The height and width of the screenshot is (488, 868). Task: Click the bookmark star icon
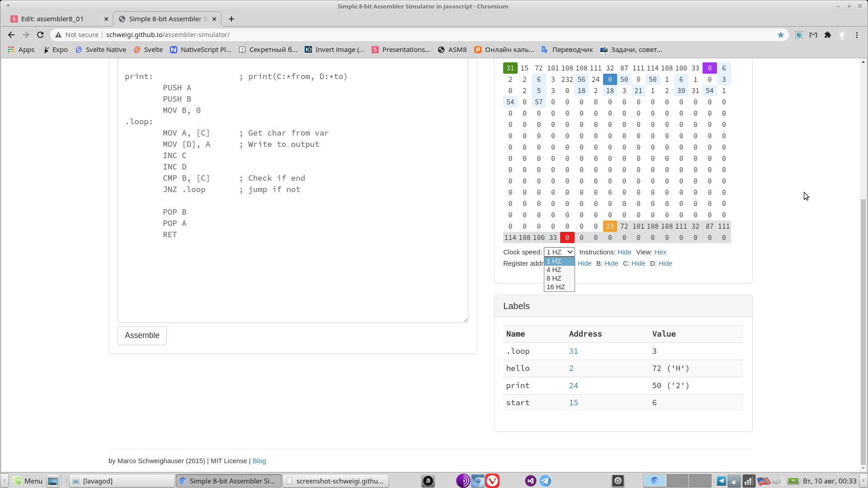click(x=780, y=35)
